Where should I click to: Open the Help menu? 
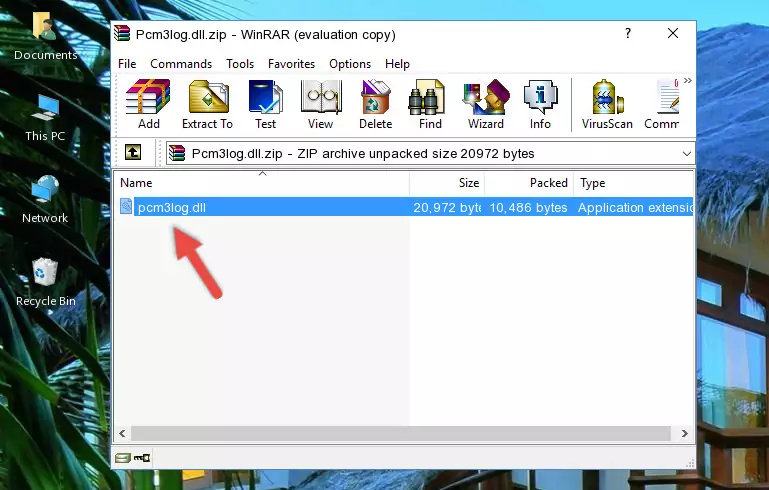tap(397, 64)
